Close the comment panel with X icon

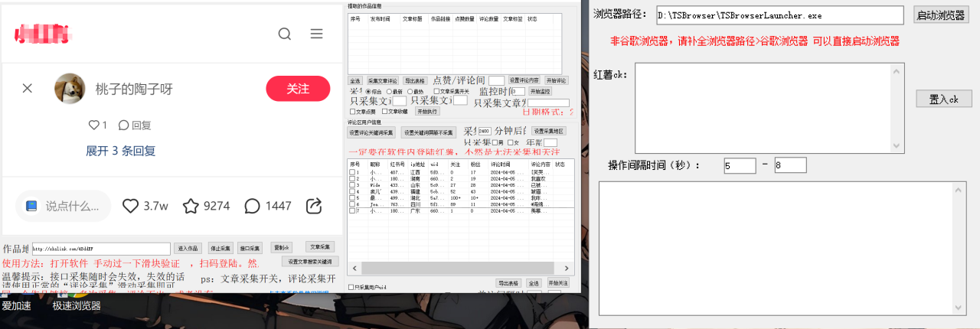point(28,89)
